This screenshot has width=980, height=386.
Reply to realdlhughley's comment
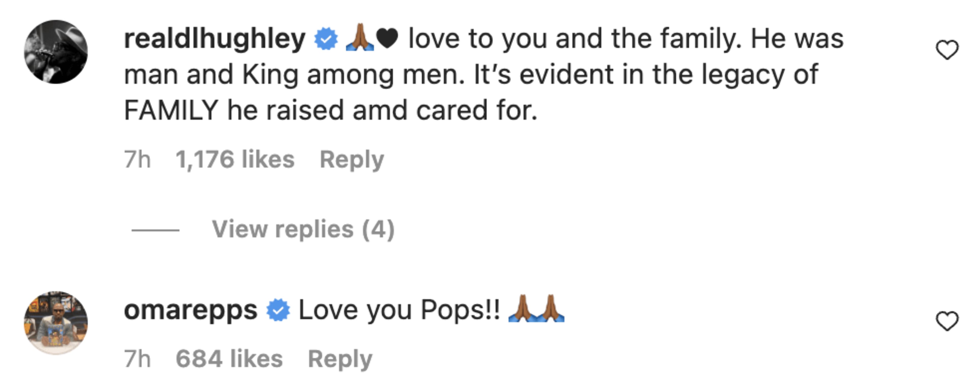(351, 159)
